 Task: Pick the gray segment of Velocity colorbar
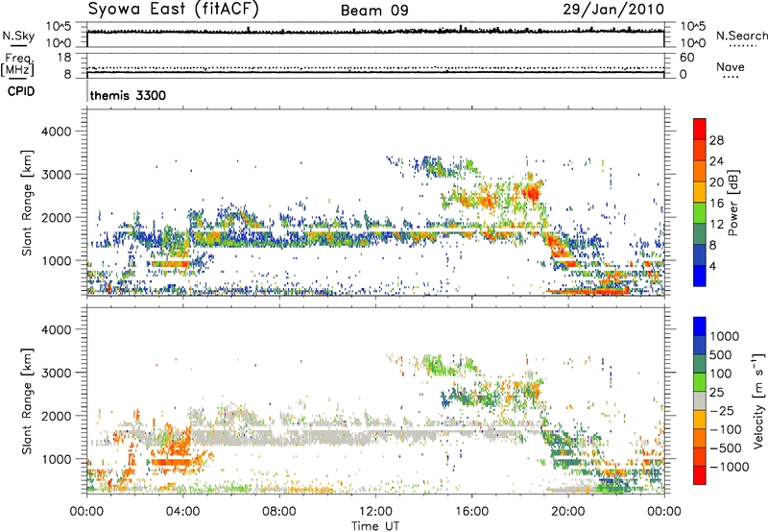[700, 400]
